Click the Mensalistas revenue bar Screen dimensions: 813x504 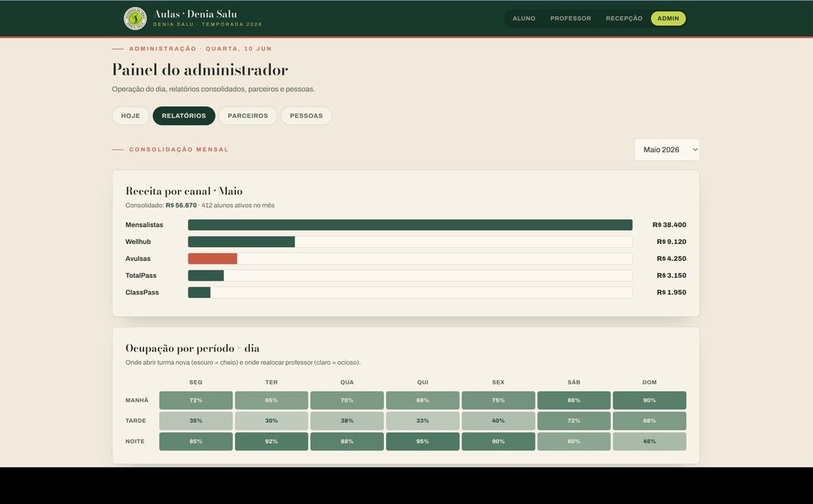[410, 224]
